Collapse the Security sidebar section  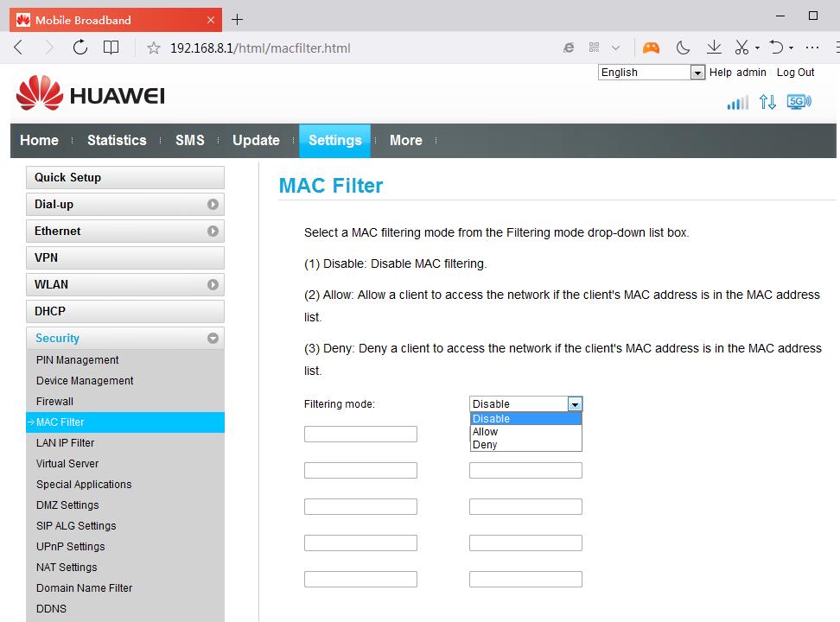click(125, 339)
